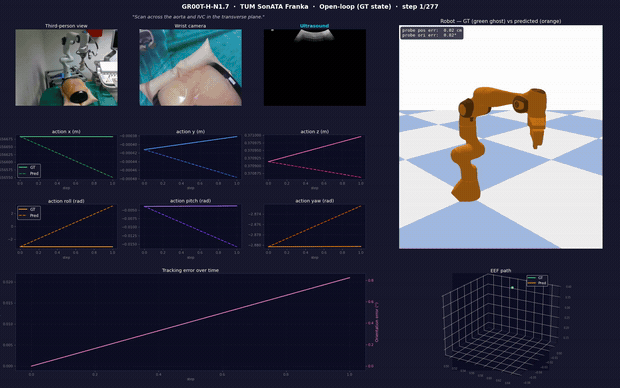Click the cyan 'Ultrasound' label

[314, 26]
